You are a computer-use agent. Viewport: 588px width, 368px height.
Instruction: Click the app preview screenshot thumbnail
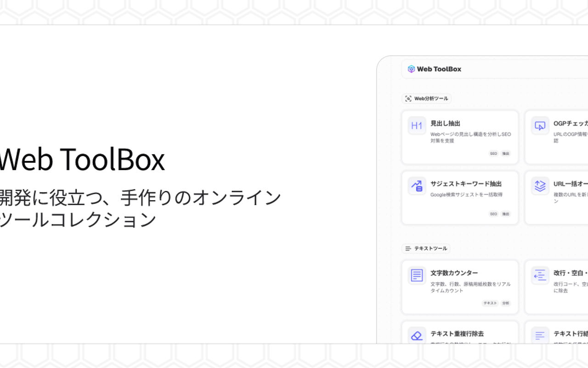point(482,200)
